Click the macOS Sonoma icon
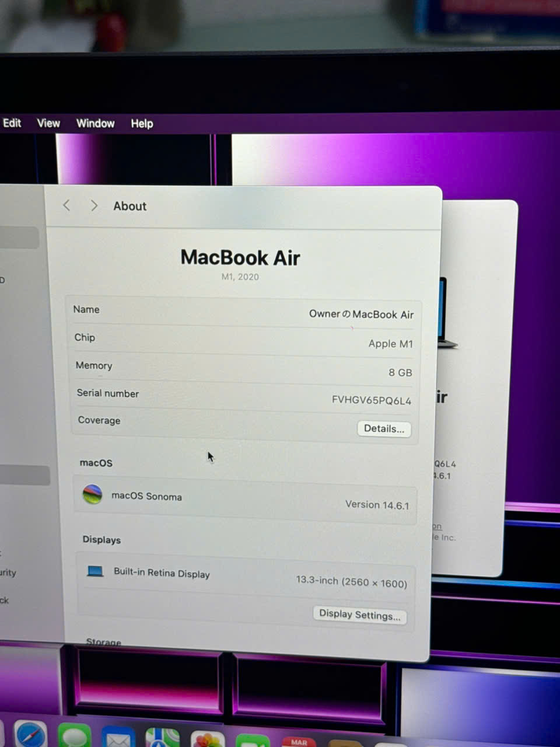This screenshot has width=560, height=747. tap(92, 494)
